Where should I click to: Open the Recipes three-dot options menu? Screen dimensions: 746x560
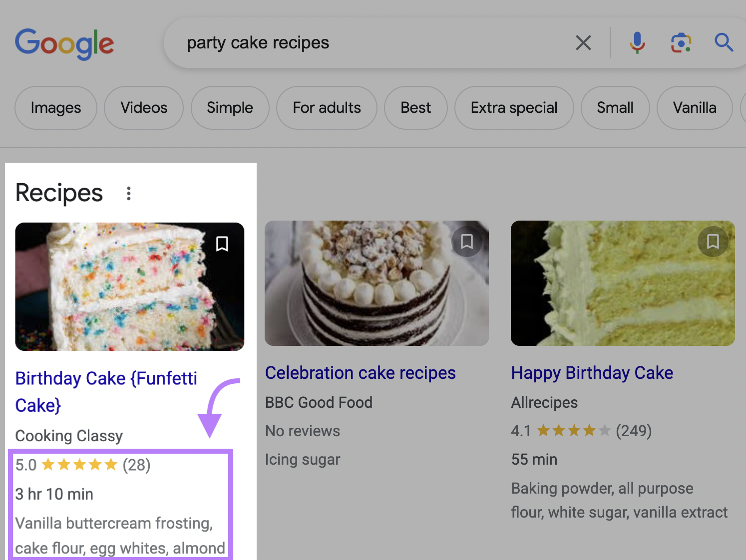coord(129,194)
